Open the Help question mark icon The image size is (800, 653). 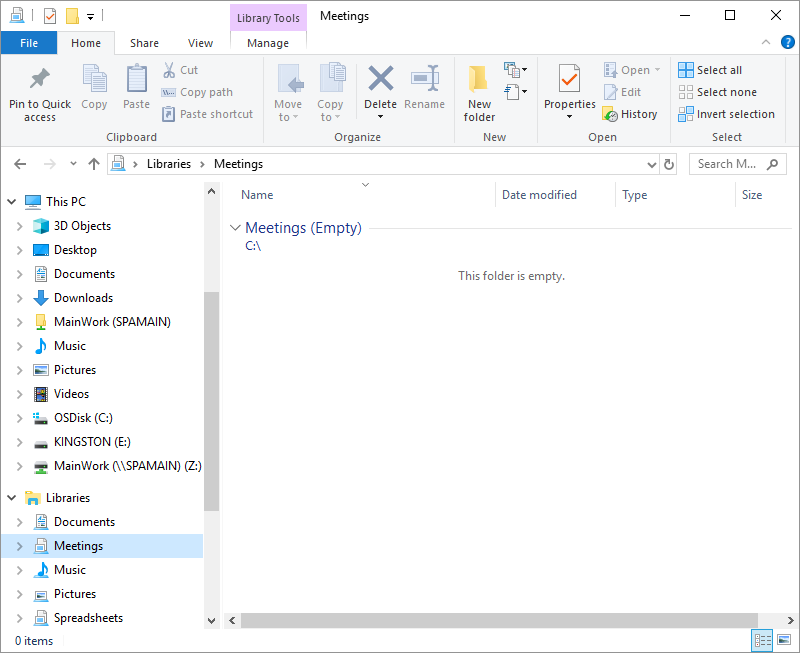[787, 42]
